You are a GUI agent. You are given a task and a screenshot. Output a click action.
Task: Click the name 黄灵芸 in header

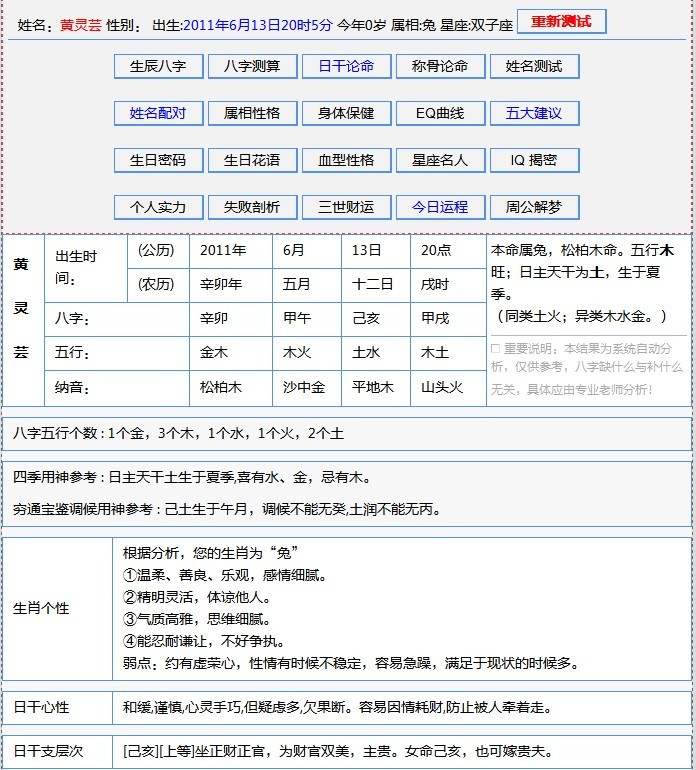81,25
